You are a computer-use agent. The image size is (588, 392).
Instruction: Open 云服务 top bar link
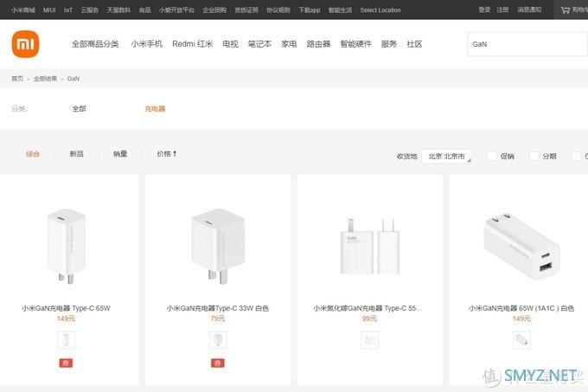coord(90,10)
